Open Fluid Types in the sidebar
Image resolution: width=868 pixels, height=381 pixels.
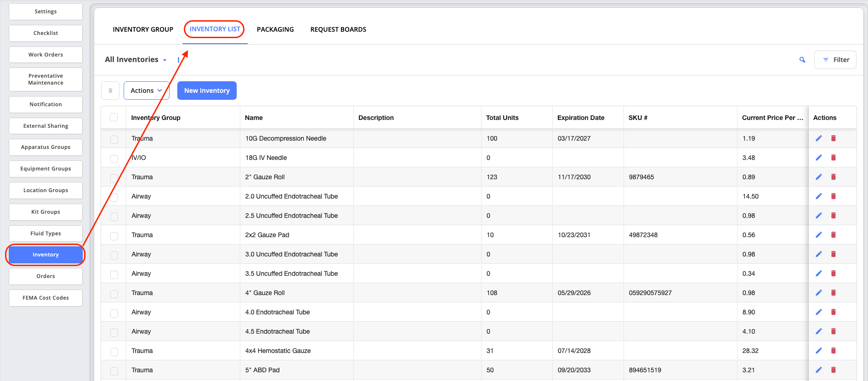pyautogui.click(x=45, y=233)
